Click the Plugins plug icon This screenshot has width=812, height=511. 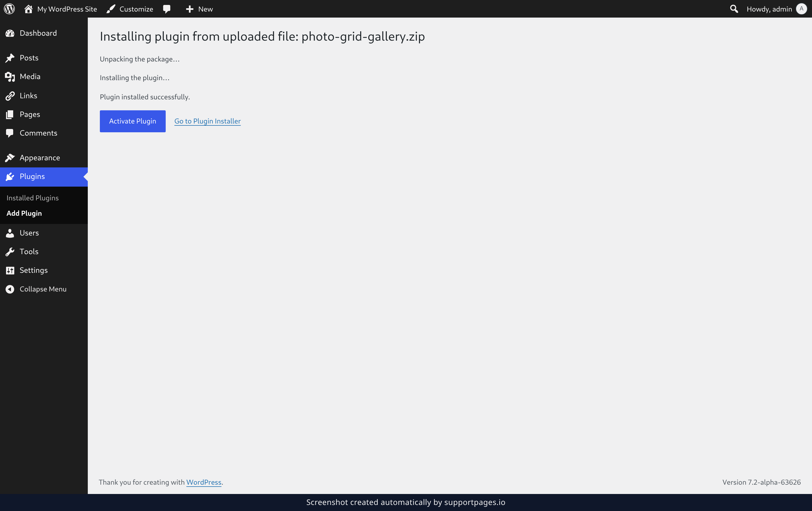tap(10, 176)
